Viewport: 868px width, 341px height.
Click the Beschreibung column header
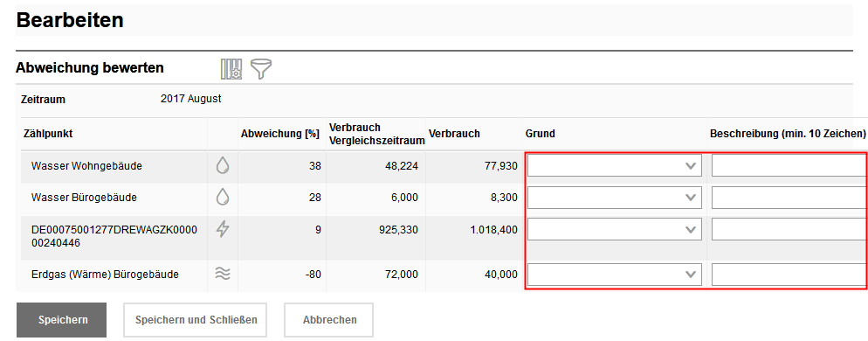pos(787,134)
